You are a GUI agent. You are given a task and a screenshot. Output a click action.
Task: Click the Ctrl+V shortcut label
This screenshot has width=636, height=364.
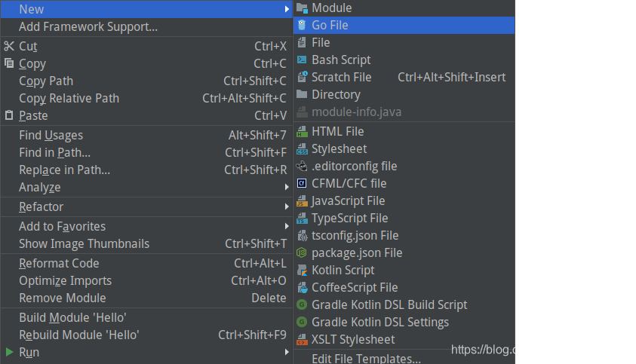click(x=271, y=115)
